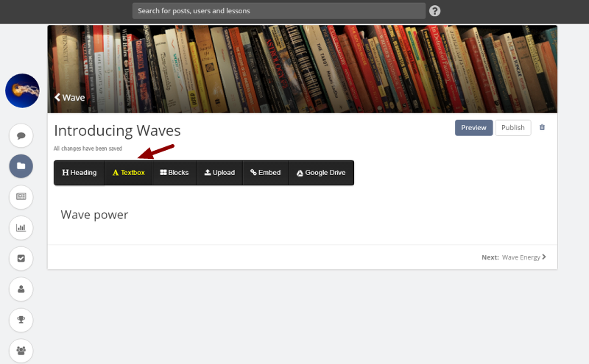Screen dimensions: 589x364
Task: Open the newspaper sidebar icon
Action: [21, 197]
